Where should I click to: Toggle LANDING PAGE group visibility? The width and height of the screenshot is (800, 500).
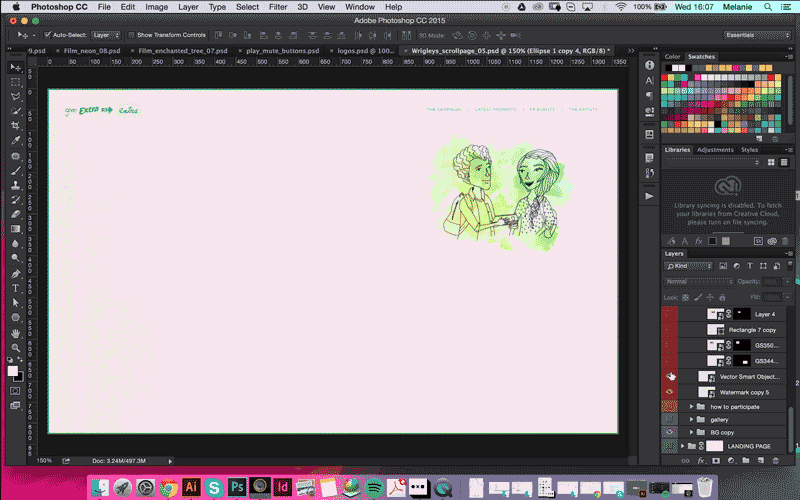coord(669,446)
